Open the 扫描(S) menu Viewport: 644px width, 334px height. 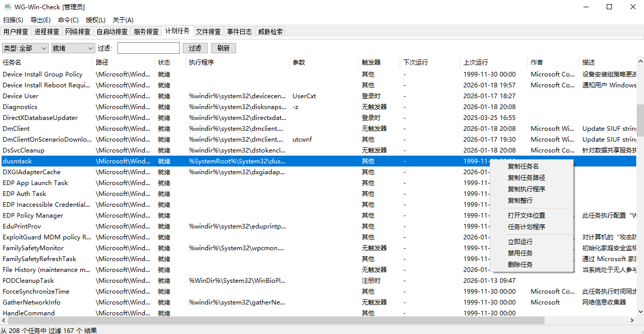click(13, 20)
